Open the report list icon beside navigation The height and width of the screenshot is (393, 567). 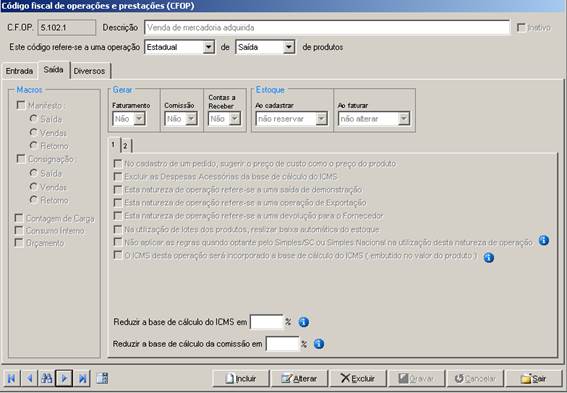102,379
